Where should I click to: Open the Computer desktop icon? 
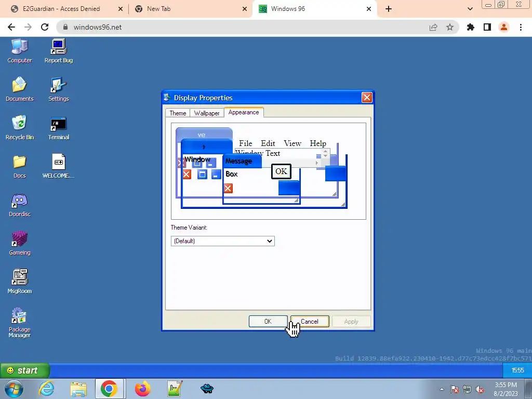coord(19,51)
